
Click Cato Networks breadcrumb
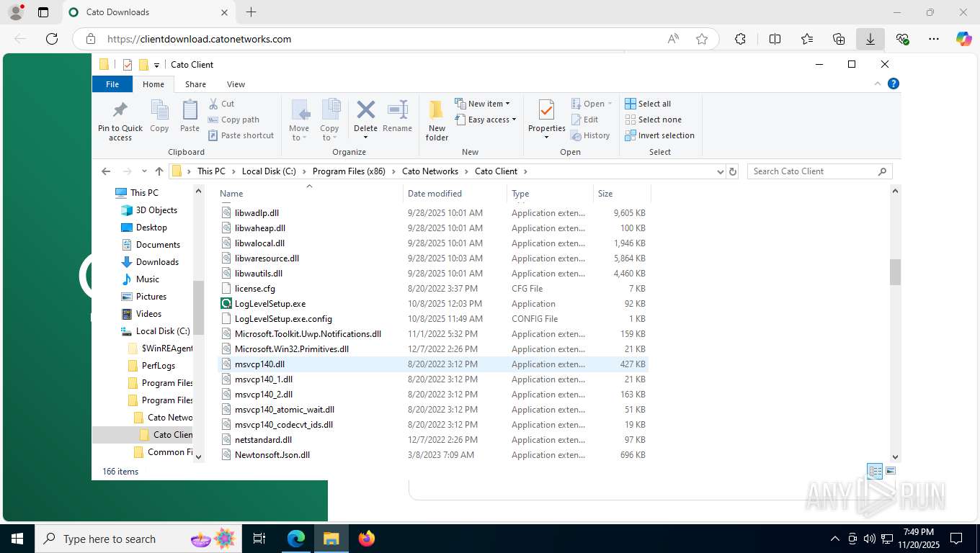430,171
